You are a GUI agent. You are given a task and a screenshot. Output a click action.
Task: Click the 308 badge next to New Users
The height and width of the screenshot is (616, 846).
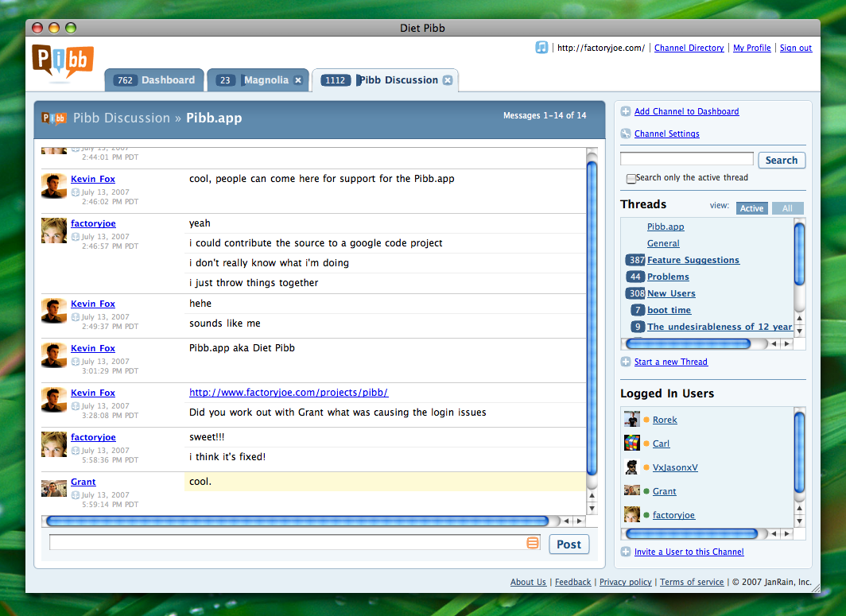tap(635, 293)
